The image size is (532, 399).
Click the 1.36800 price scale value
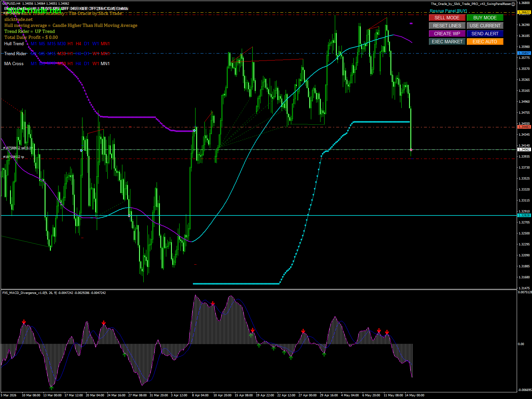coord(524,3)
